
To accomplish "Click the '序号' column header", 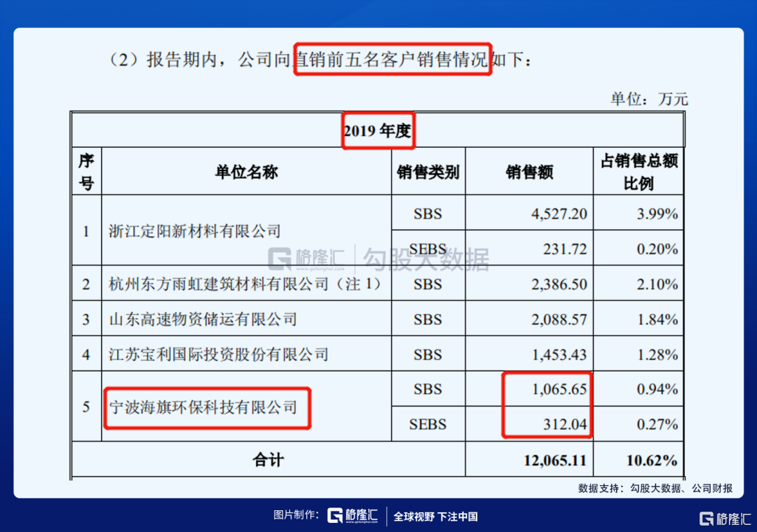I will tap(86, 172).
